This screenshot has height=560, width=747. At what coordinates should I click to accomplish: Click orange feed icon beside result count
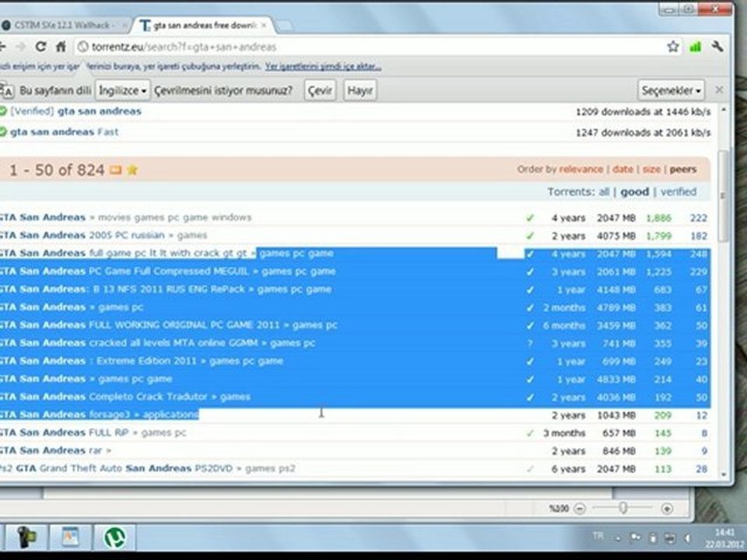(116, 170)
